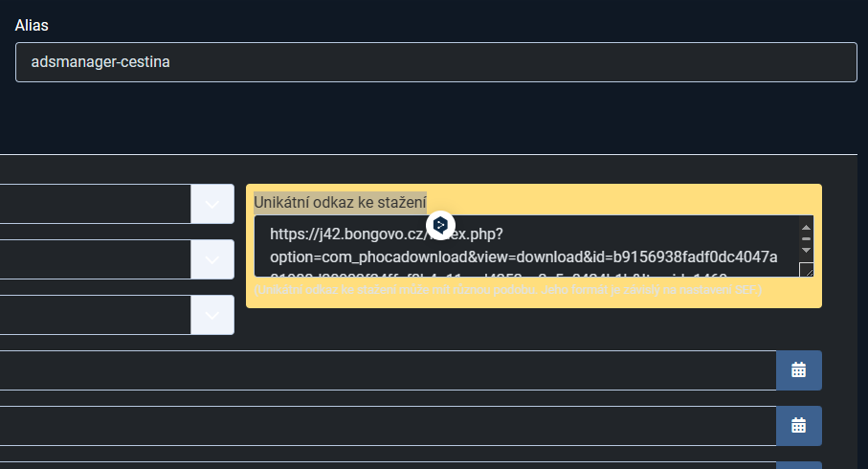Focus the second date input field
Viewport: 868px width, 469px height.
tap(383, 426)
